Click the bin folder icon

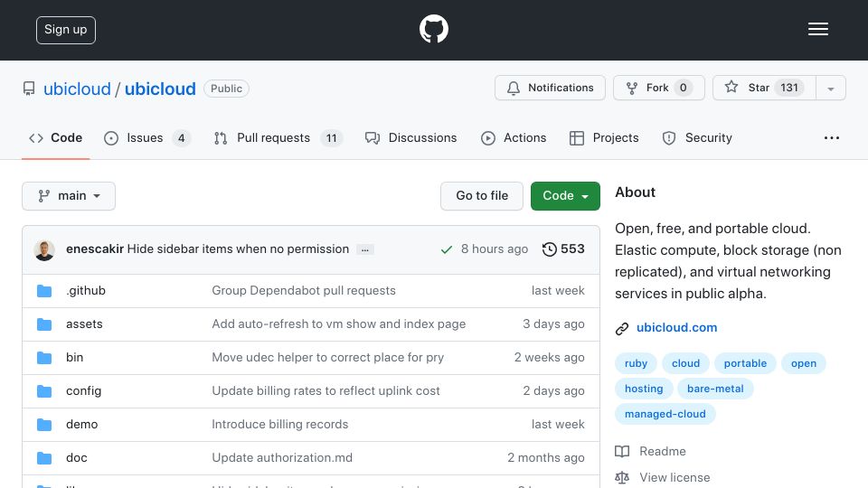coord(44,358)
